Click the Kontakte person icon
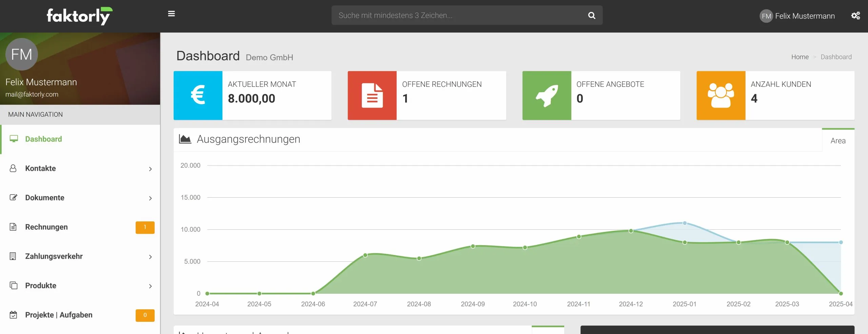 pos(13,168)
